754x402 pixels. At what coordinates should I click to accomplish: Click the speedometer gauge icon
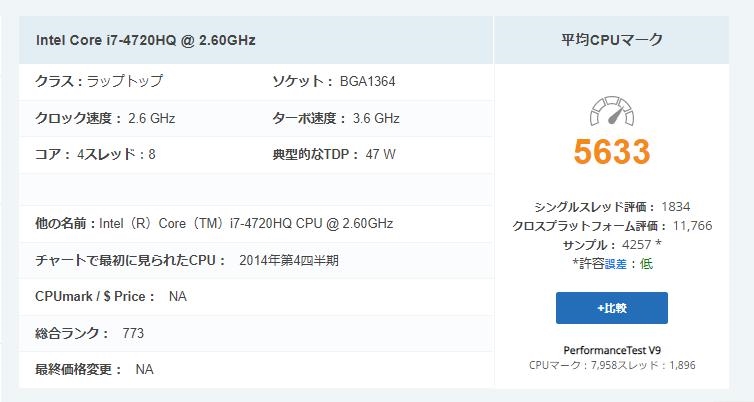click(x=612, y=111)
